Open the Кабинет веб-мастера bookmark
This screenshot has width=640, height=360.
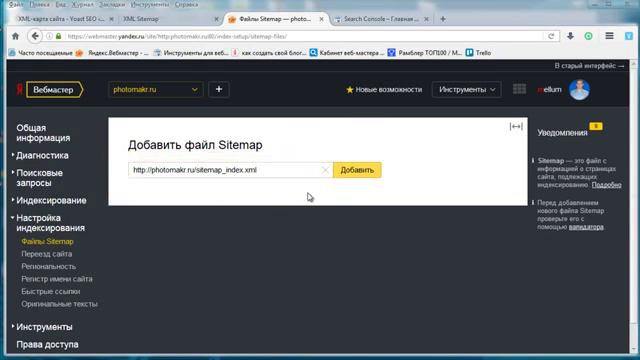(x=347, y=53)
